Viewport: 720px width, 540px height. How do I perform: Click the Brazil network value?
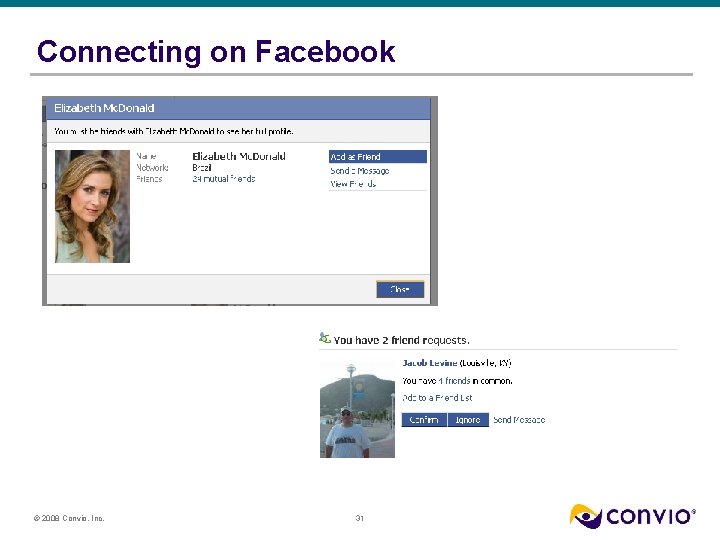[x=202, y=168]
